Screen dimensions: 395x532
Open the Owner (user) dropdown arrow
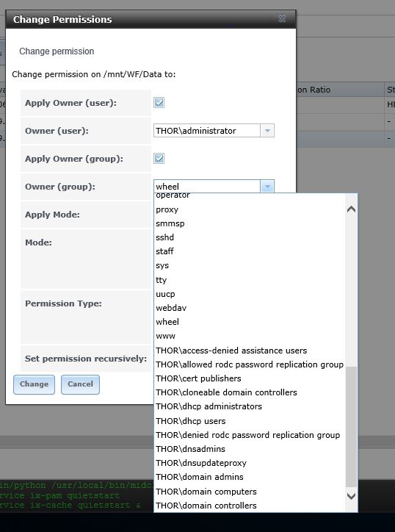click(x=267, y=131)
